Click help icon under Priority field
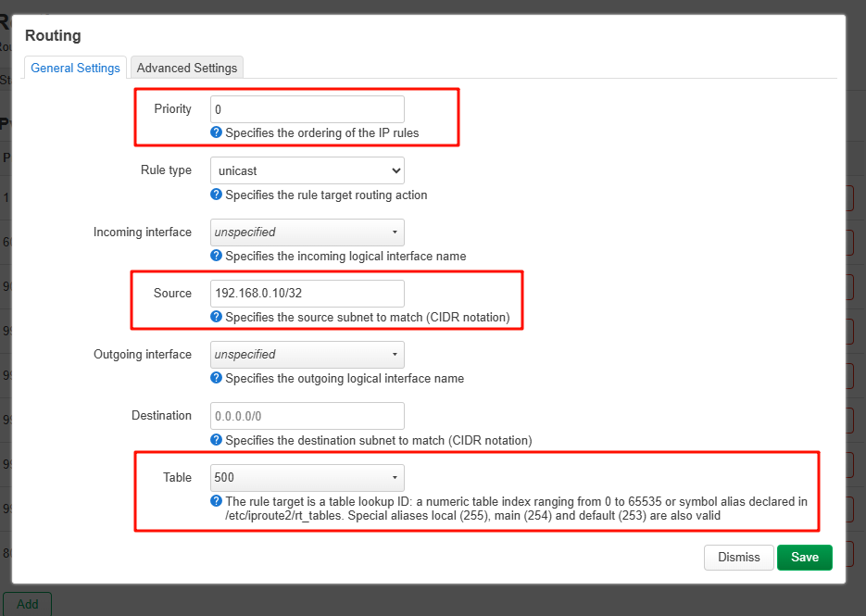The image size is (866, 616). pos(217,132)
